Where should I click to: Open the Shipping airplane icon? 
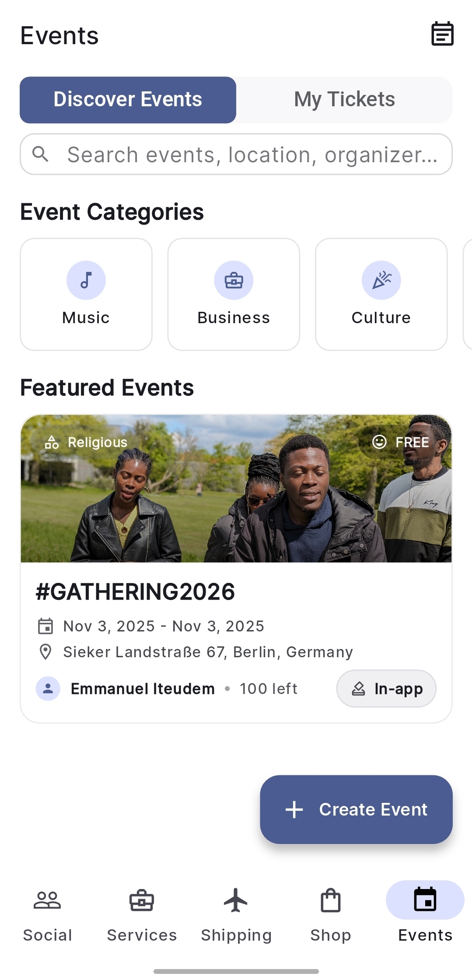[x=236, y=901]
